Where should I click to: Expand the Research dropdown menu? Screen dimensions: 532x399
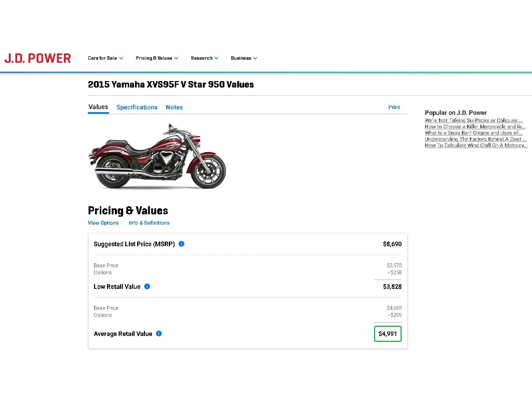[x=205, y=58]
